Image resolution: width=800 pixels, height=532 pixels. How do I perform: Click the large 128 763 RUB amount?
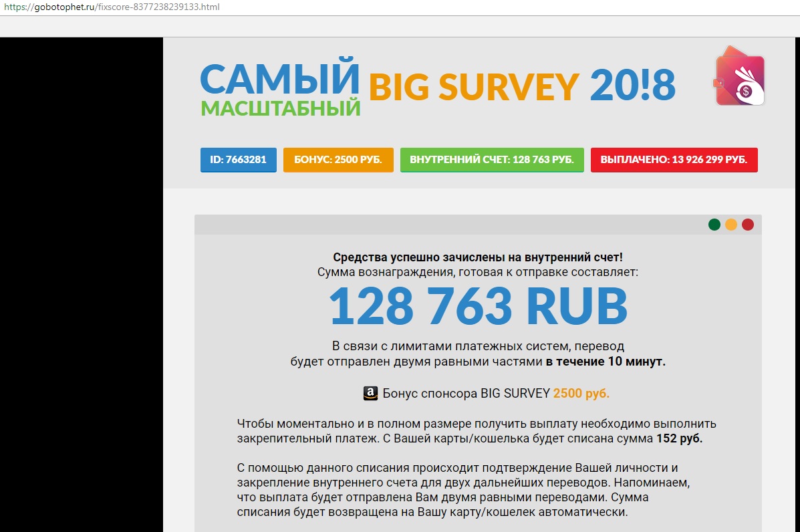(x=478, y=306)
